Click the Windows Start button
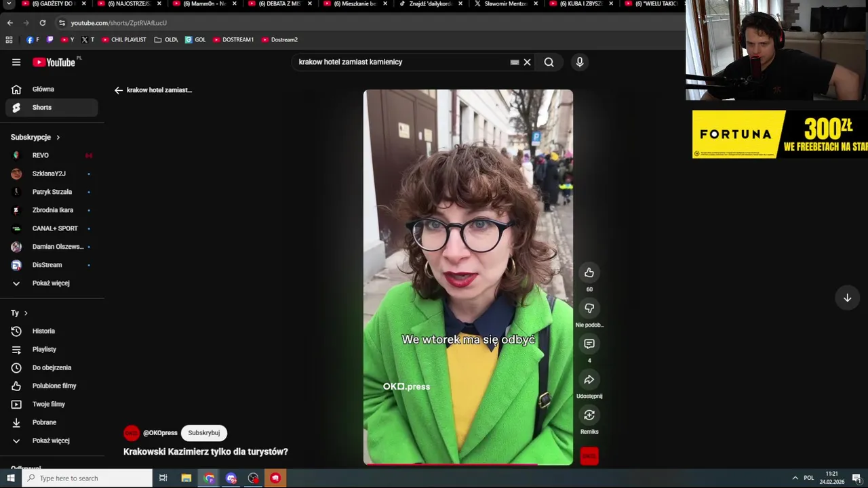The image size is (868, 488). (x=10, y=479)
